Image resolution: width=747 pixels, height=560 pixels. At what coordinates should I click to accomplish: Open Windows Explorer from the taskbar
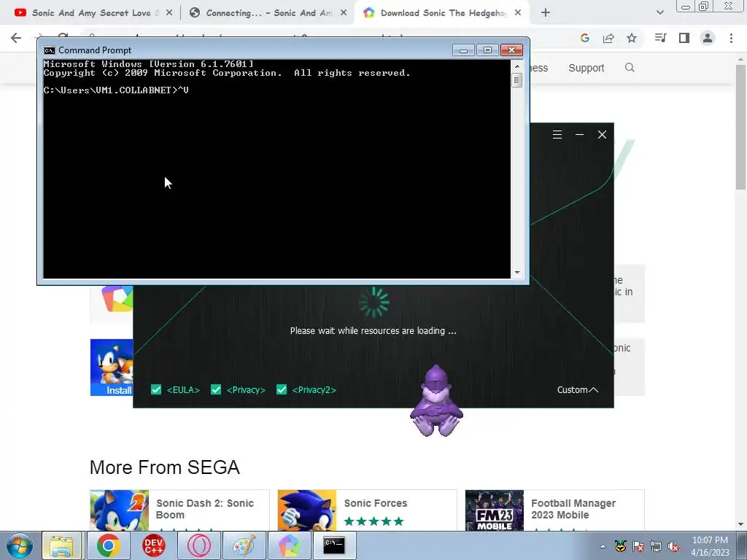[62, 545]
